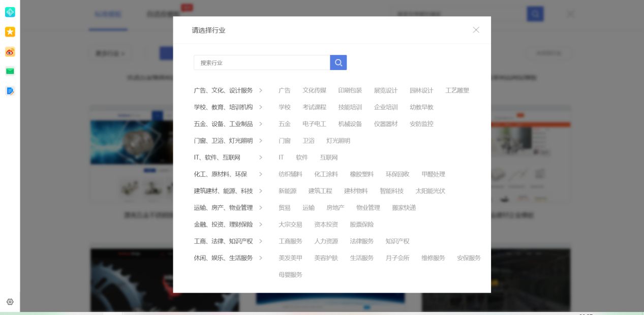The width and height of the screenshot is (644, 315).
Task: Open the green mail envelope sidebar icon
Action: coord(10,71)
